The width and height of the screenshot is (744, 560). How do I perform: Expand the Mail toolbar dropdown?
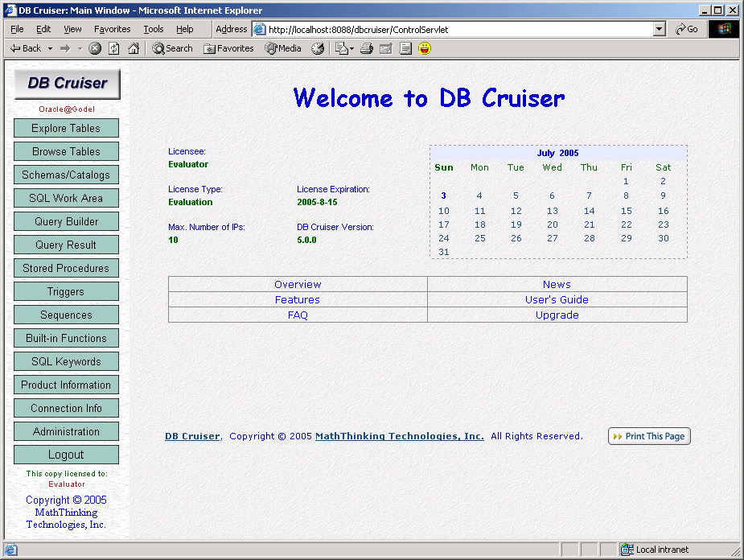coord(351,48)
